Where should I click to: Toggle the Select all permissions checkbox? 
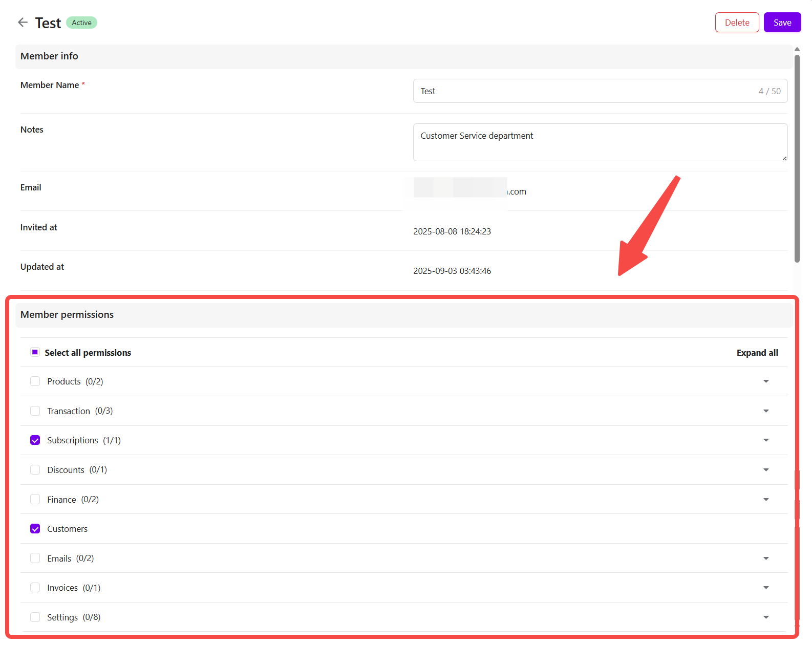point(35,352)
